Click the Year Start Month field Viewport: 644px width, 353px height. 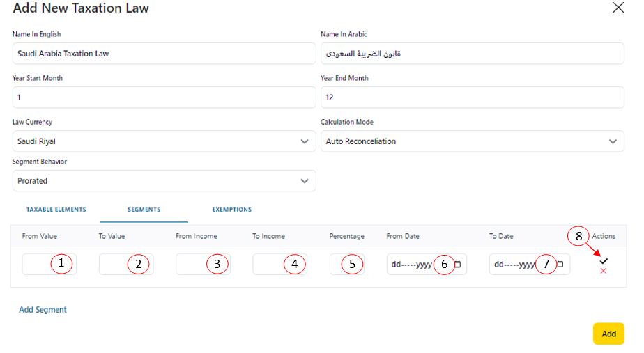click(x=164, y=97)
